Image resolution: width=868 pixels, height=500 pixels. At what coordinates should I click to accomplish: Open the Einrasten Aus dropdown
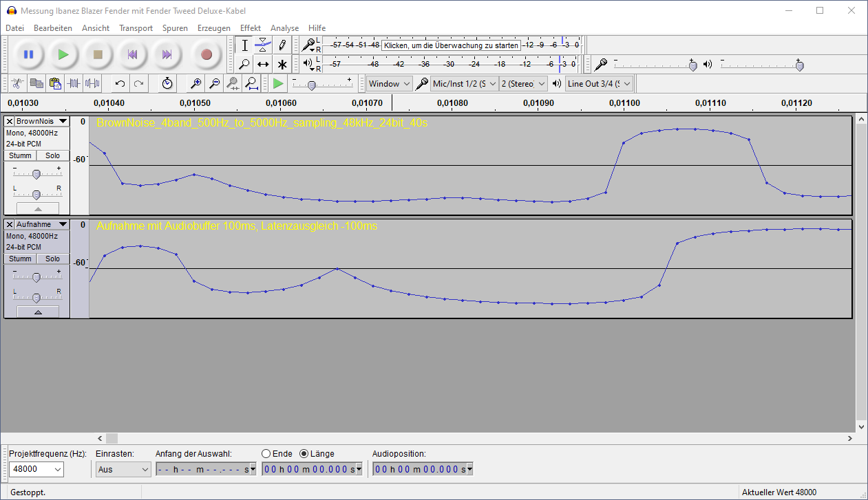pos(123,469)
